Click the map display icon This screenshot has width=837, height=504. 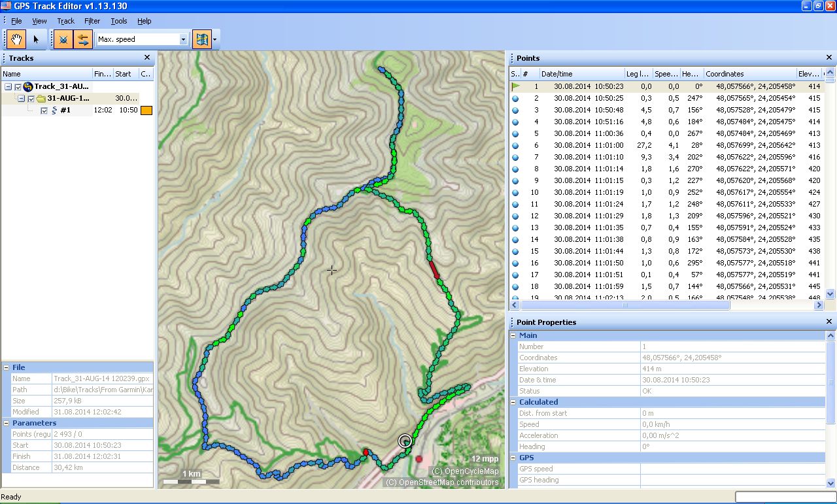(x=201, y=39)
